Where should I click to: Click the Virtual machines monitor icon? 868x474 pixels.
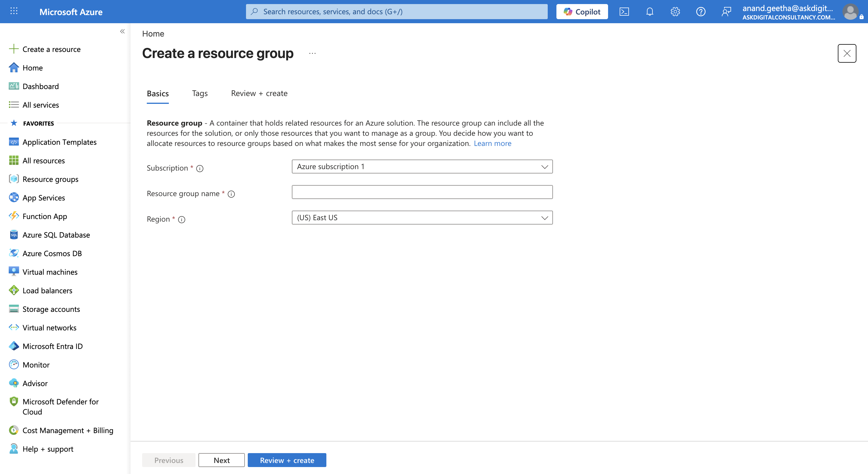14,272
